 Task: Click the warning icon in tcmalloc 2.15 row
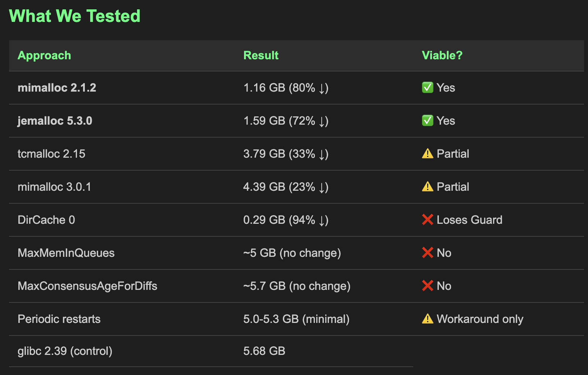click(427, 154)
